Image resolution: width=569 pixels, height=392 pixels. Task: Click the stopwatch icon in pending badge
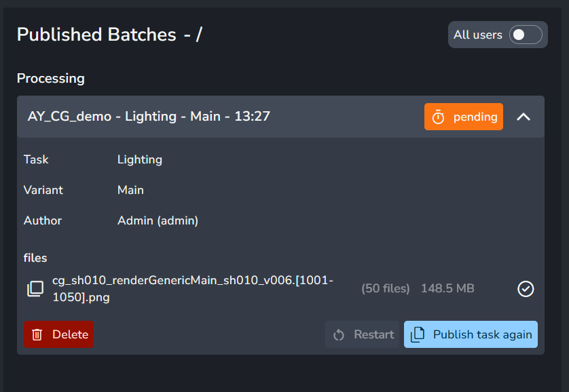tap(439, 117)
